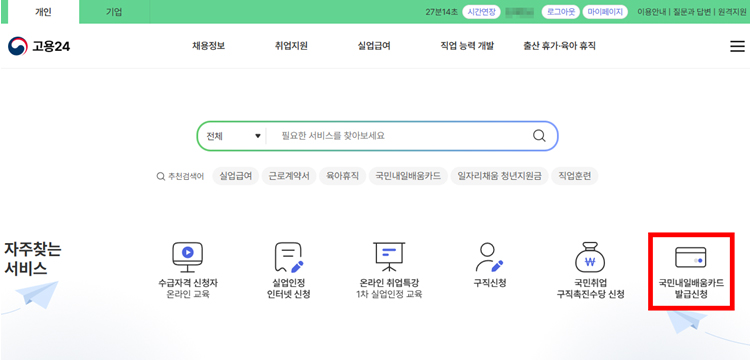This screenshot has height=360, width=750.
Task: Open 구직신청 person icon
Action: pos(489,257)
